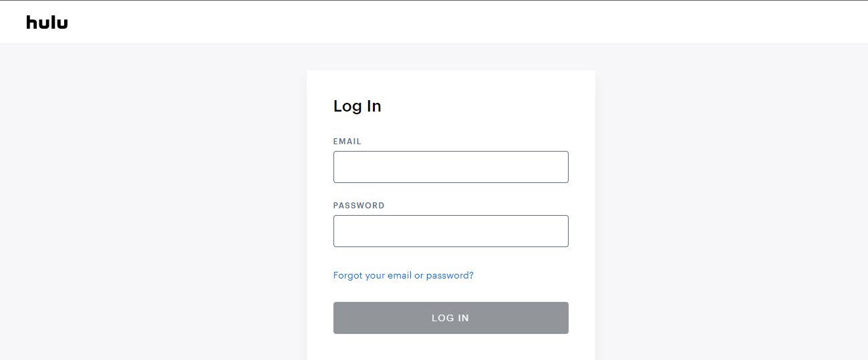Click the right end of the Password field
Image resolution: width=868 pixels, height=360 pixels.
pyautogui.click(x=563, y=231)
